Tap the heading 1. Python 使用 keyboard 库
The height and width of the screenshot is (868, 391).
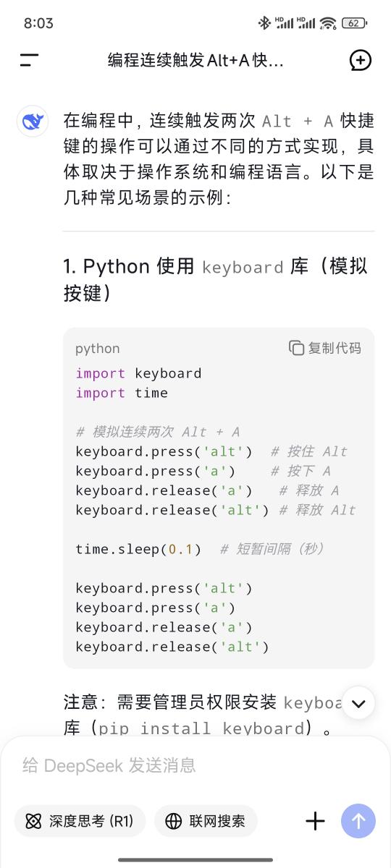point(216,279)
